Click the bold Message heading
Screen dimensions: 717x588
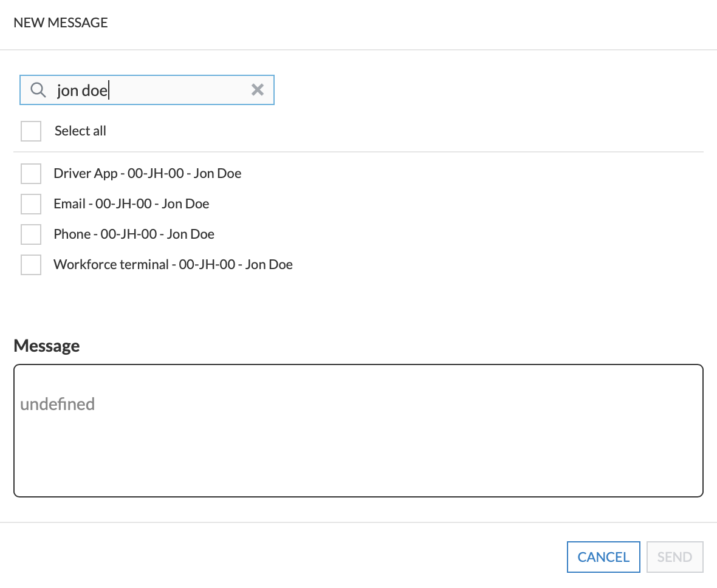(x=47, y=346)
